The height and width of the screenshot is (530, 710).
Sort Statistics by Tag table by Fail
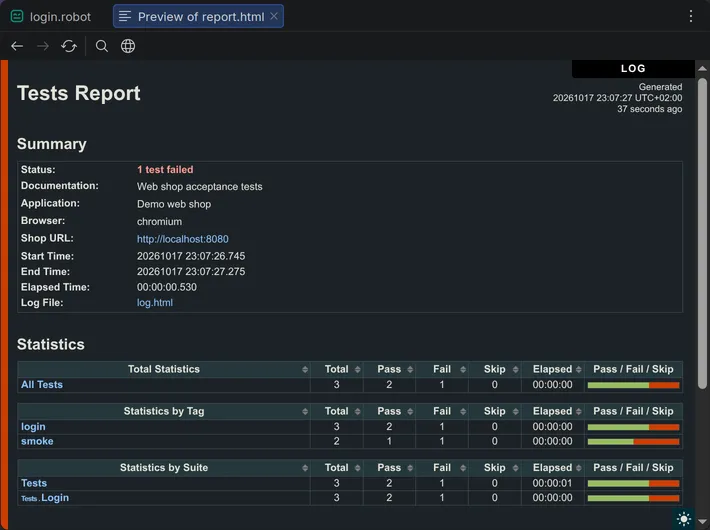(x=442, y=411)
